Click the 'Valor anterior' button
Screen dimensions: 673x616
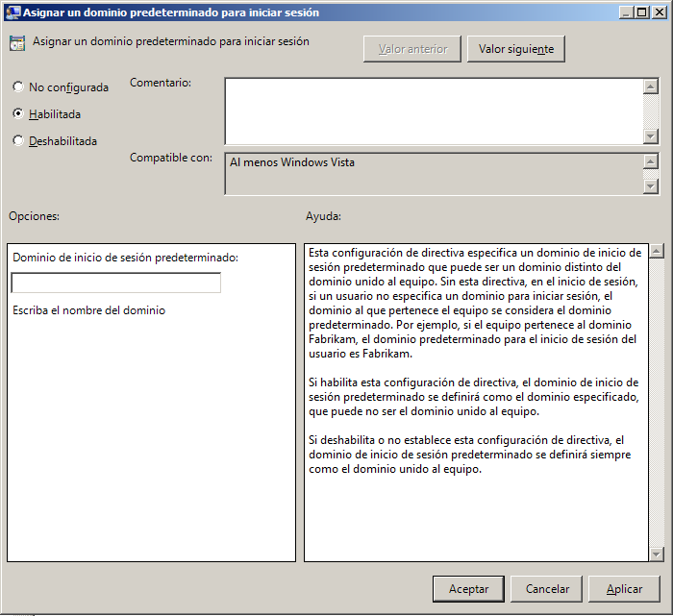412,49
